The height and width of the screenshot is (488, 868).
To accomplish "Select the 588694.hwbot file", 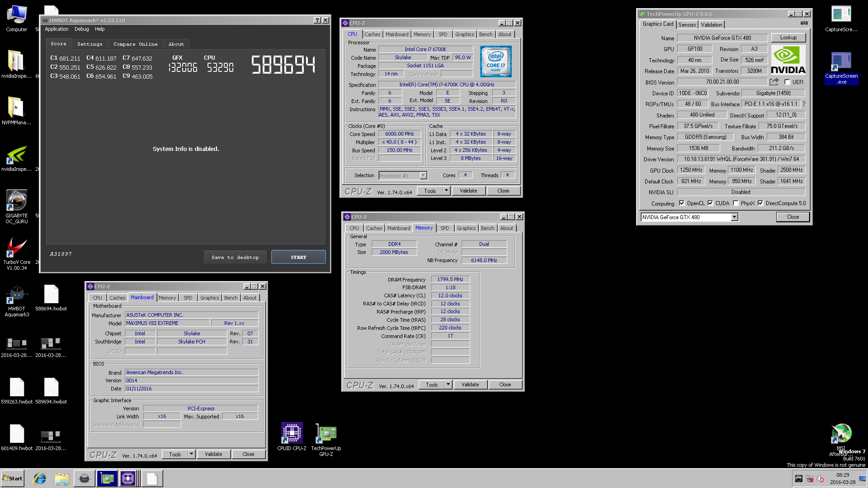I will point(51,298).
